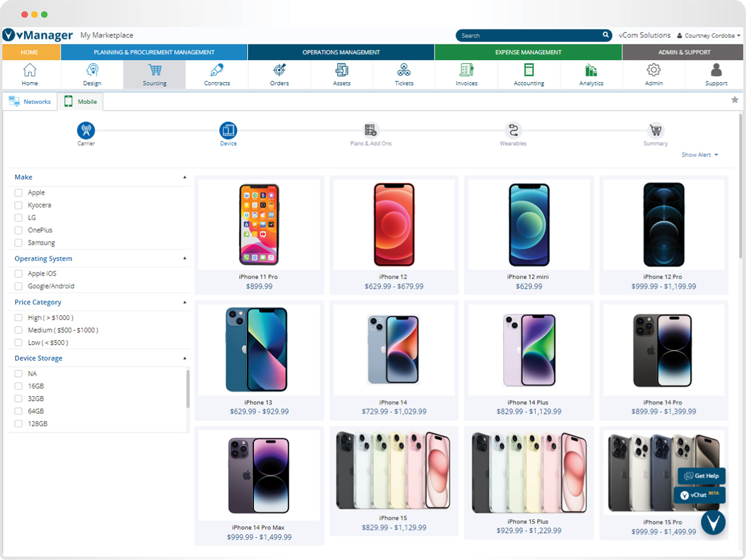Viewport: 746px width, 560px height.
Task: Click the Get Help button
Action: click(x=701, y=476)
